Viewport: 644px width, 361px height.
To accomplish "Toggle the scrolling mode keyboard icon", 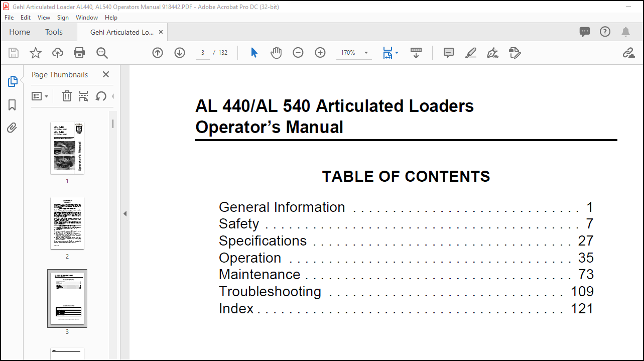I will [416, 53].
